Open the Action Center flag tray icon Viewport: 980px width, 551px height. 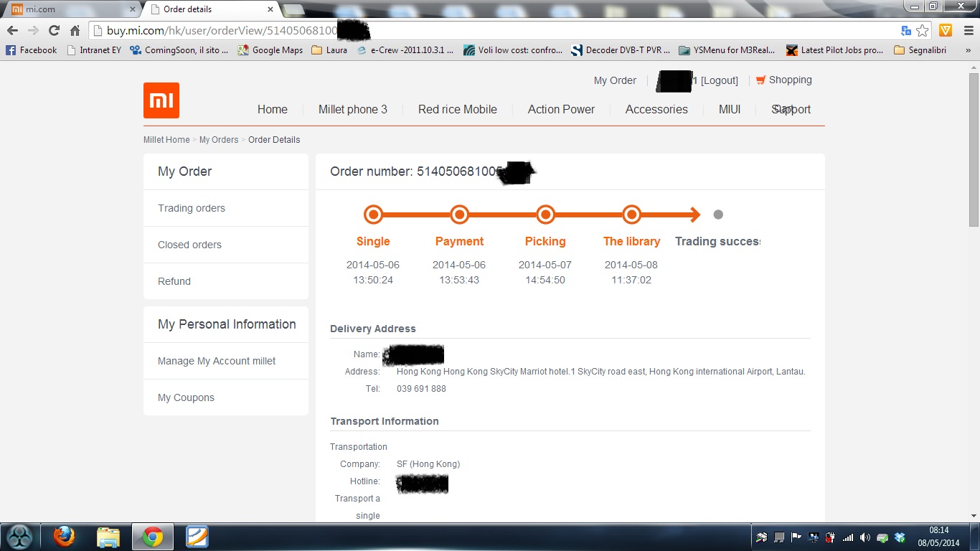[796, 537]
